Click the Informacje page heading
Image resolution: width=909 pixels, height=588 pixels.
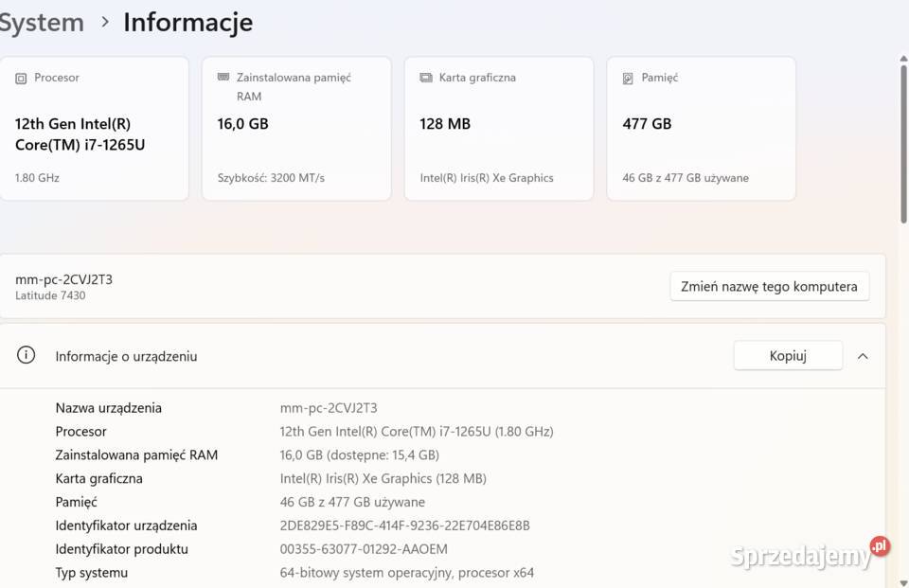click(187, 23)
